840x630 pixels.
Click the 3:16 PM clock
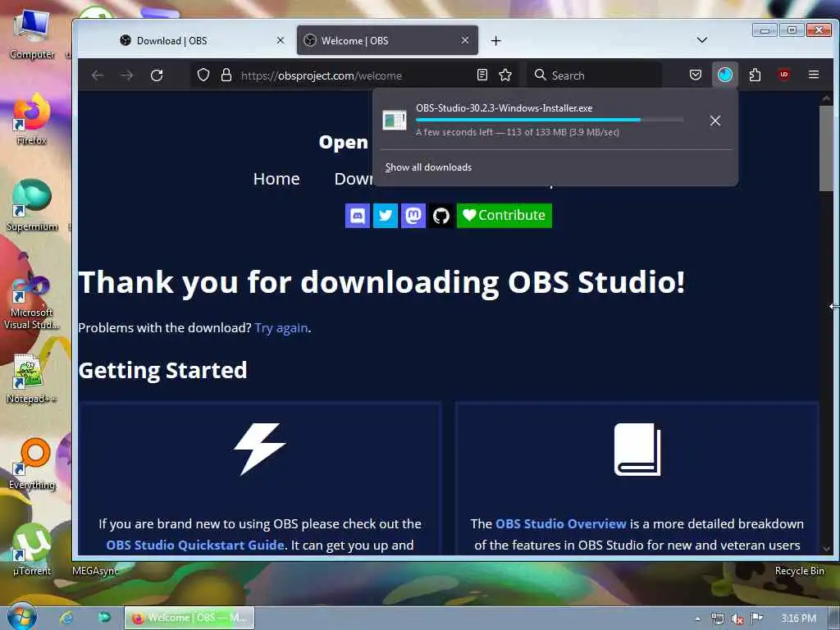point(798,619)
